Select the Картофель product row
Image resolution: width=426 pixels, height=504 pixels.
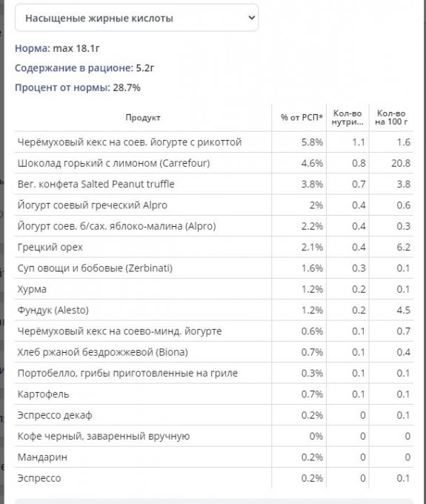(214, 394)
